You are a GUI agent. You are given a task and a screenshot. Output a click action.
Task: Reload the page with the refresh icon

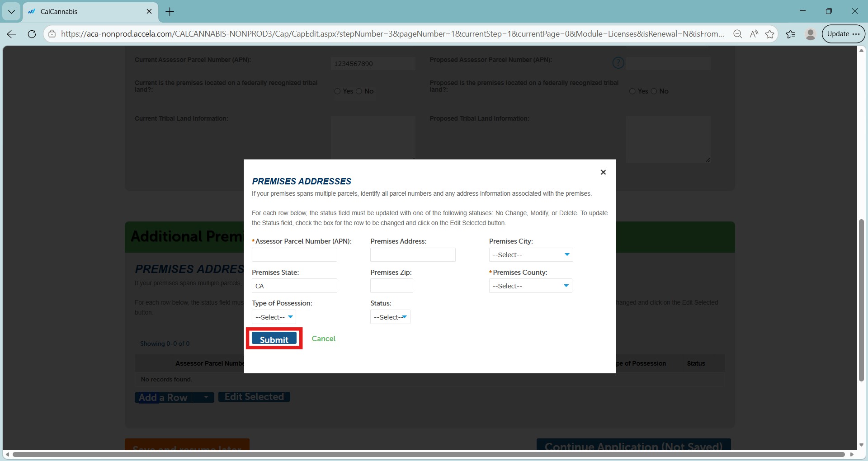[x=32, y=34]
